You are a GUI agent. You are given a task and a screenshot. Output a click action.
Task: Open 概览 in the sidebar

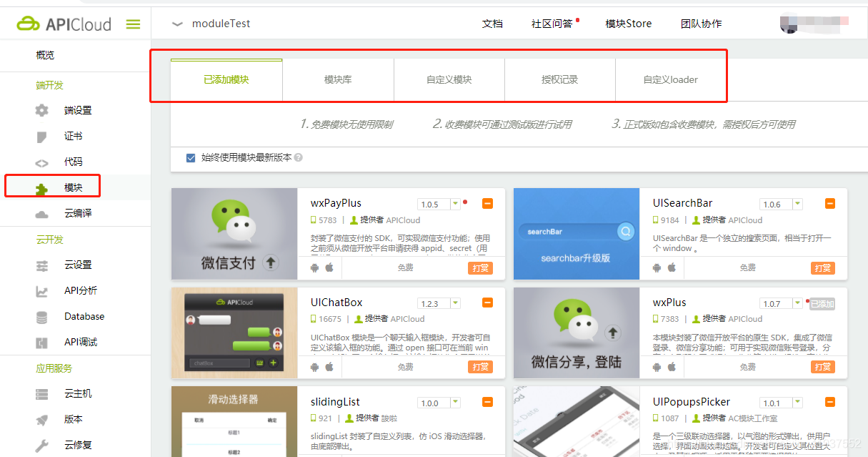(45, 55)
